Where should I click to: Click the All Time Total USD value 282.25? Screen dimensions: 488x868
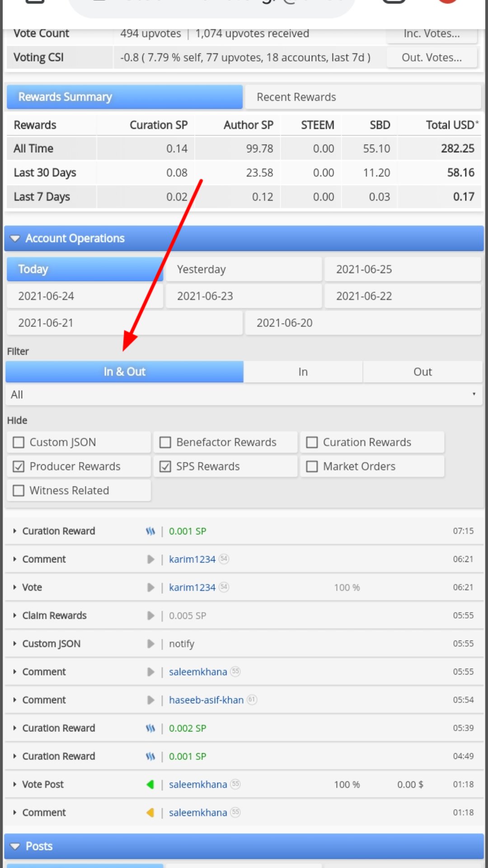458,149
